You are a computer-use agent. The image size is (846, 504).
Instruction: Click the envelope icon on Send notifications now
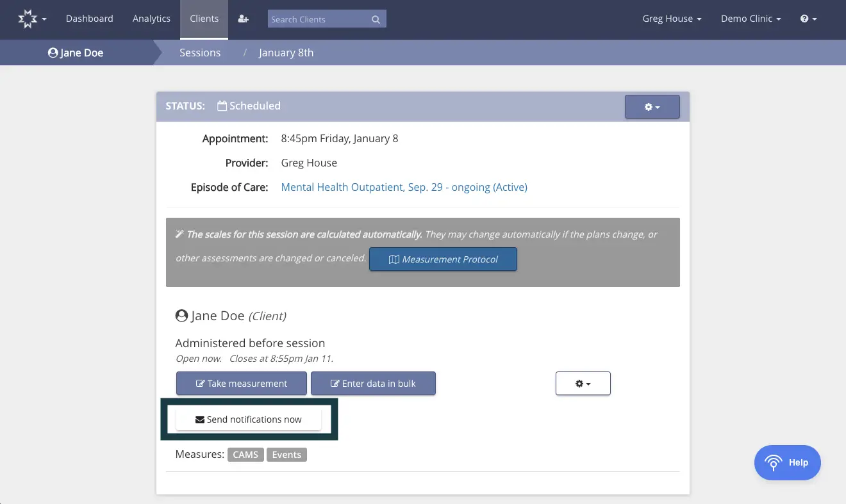[199, 419]
